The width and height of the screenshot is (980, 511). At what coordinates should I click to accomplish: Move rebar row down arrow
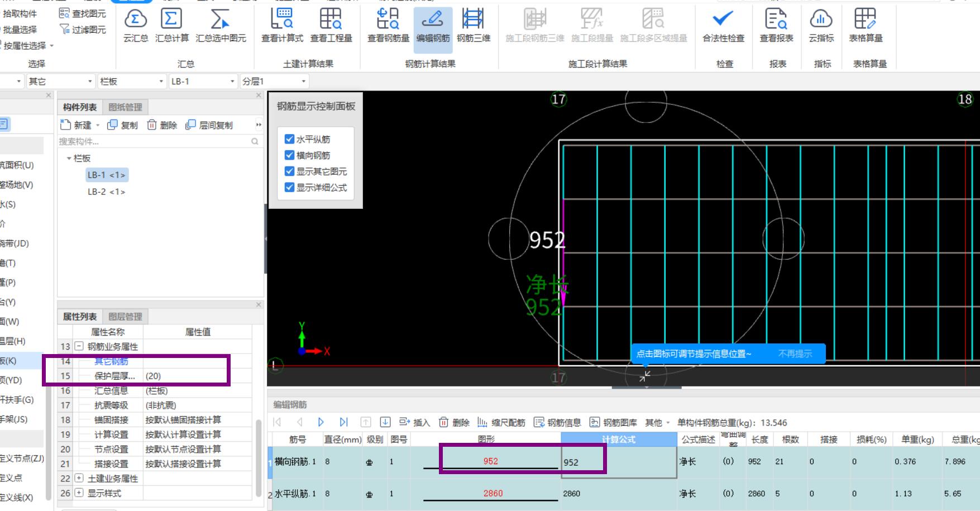point(385,422)
